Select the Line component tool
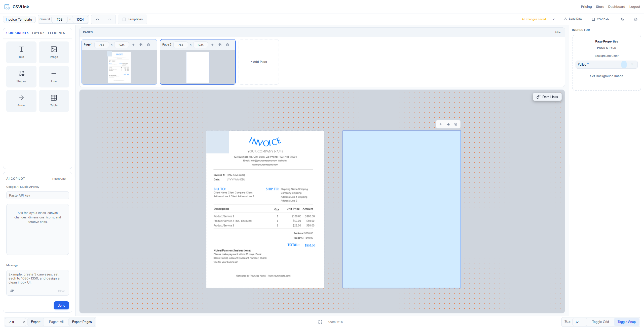644x327 pixels. 54,76
